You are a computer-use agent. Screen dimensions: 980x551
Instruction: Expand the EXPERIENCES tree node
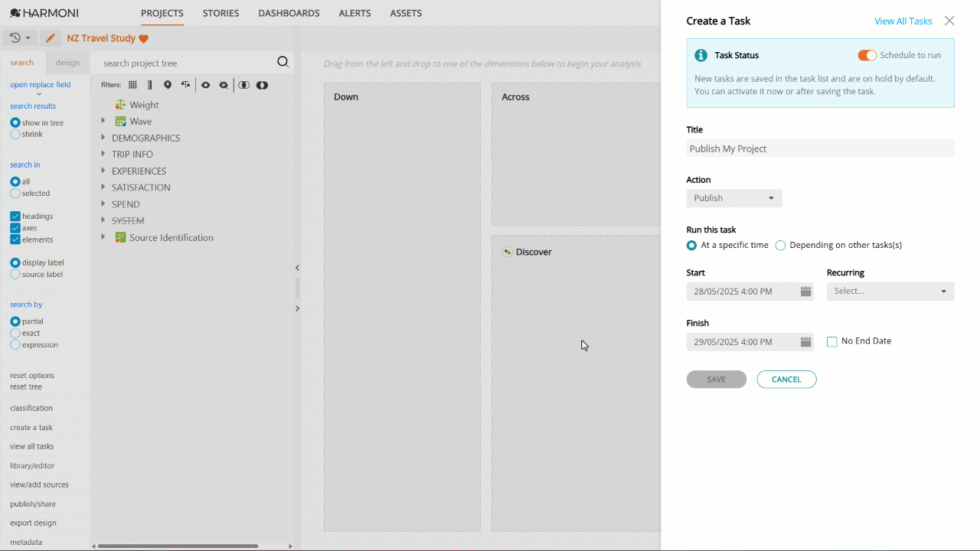click(x=103, y=171)
